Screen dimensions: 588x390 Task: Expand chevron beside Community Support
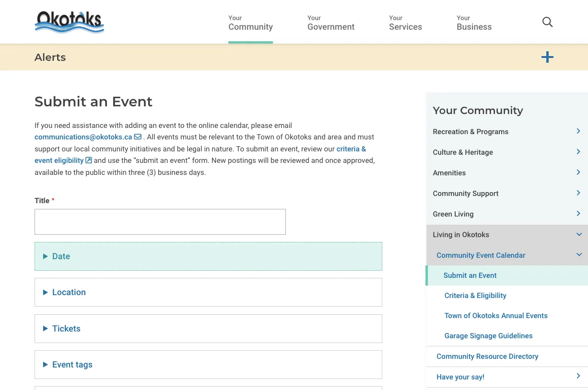tap(578, 193)
